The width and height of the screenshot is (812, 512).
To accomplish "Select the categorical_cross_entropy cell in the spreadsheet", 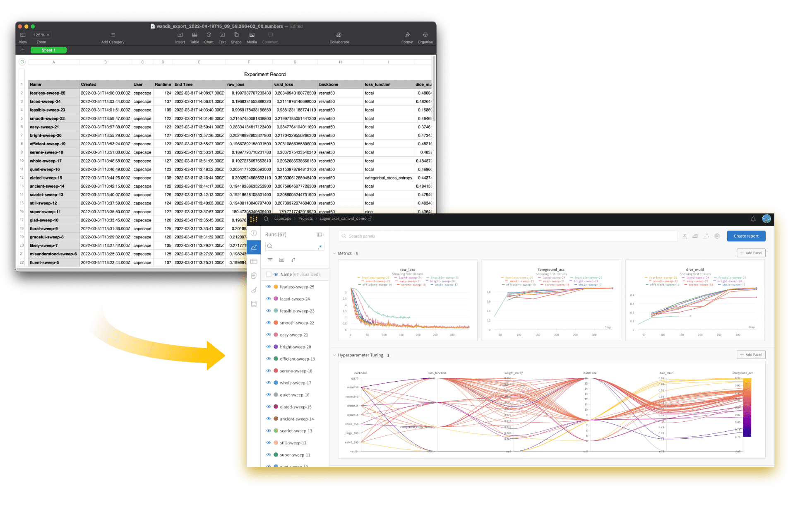I will (x=388, y=178).
